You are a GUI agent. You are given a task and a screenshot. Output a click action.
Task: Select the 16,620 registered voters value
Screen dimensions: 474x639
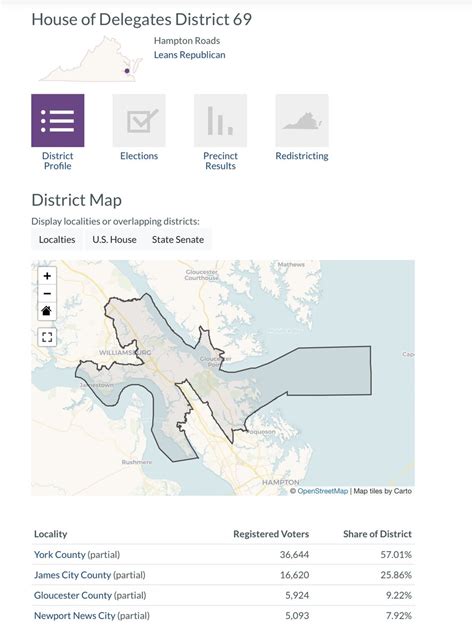tap(294, 575)
